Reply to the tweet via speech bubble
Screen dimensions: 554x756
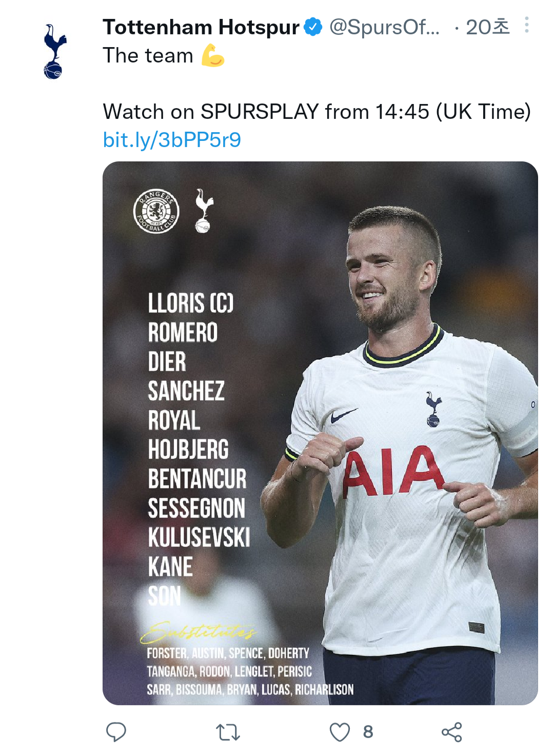[x=116, y=732]
